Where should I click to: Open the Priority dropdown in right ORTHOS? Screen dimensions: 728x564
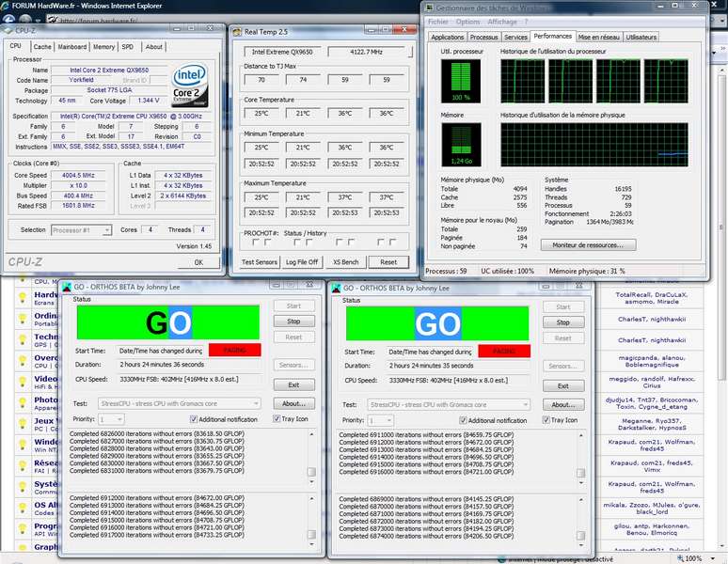[x=381, y=421]
